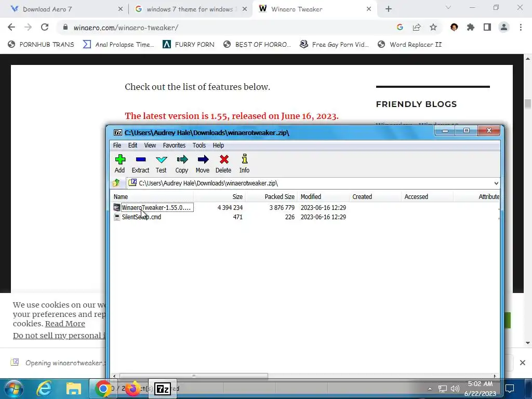This screenshot has width=532, height=399.
Task: Open the Favorites menu in 7-Zip
Action: coord(174,145)
